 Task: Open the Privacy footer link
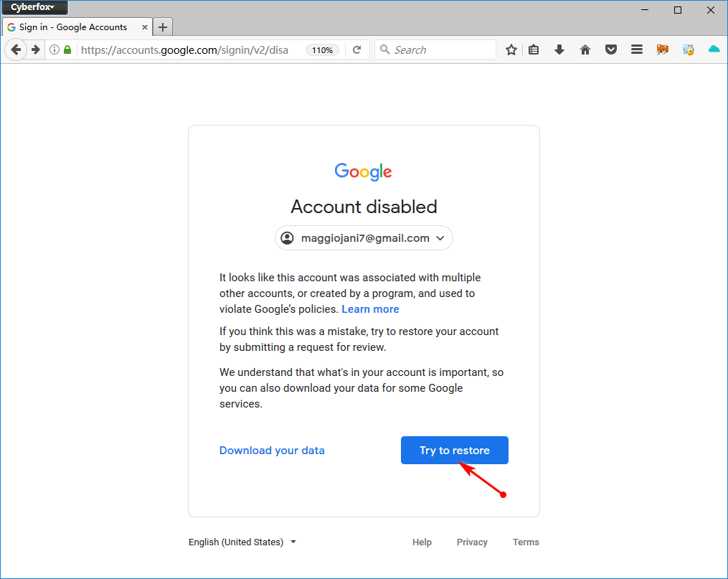click(472, 542)
